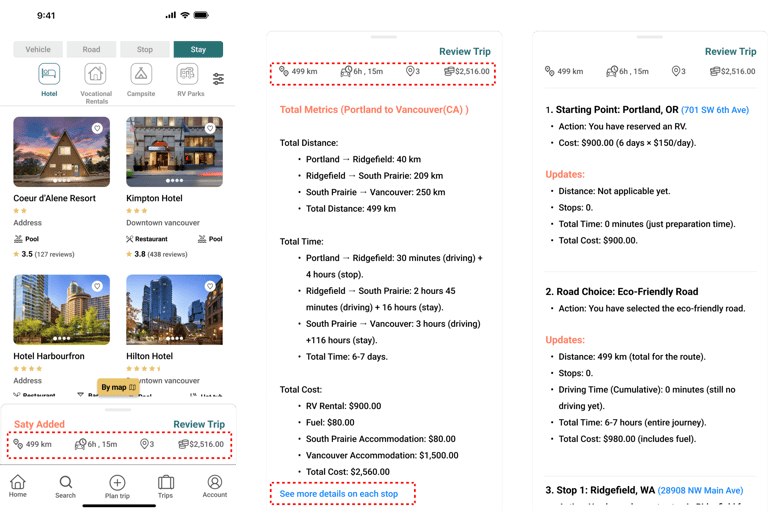The image size is (768, 511).
Task: Open the 28908 NW Main Ave address link
Action: click(x=700, y=490)
